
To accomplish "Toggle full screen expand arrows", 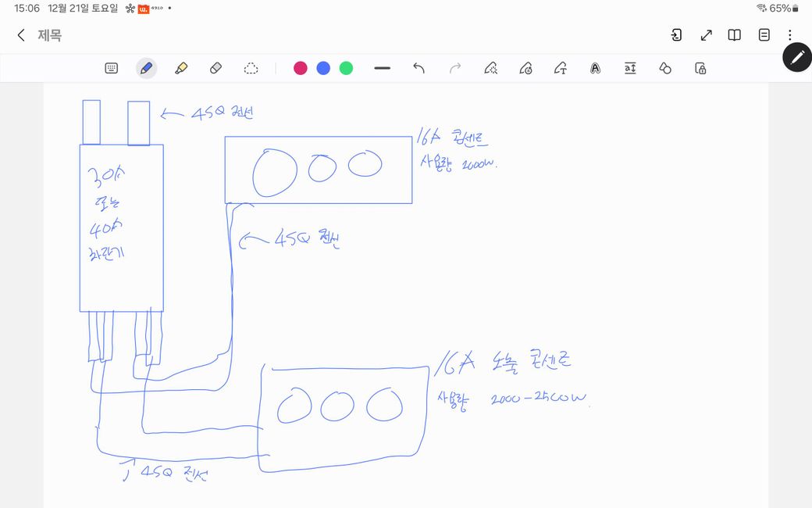I will pyautogui.click(x=706, y=35).
